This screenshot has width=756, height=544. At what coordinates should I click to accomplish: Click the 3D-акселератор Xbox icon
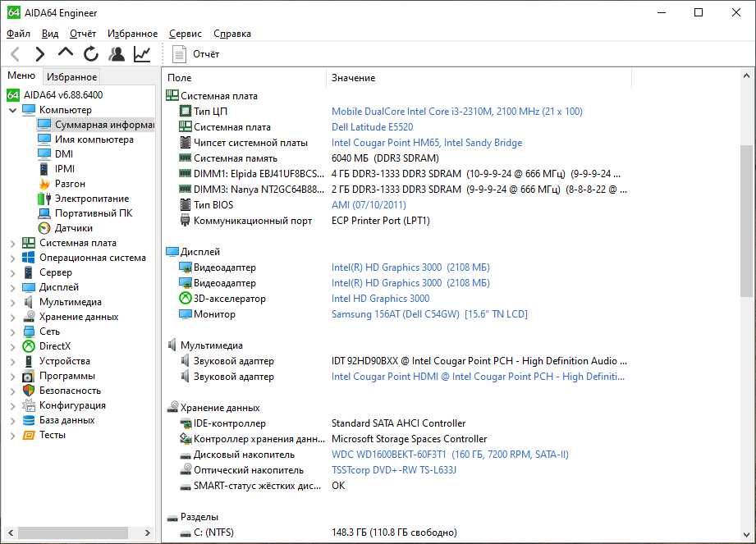click(186, 299)
